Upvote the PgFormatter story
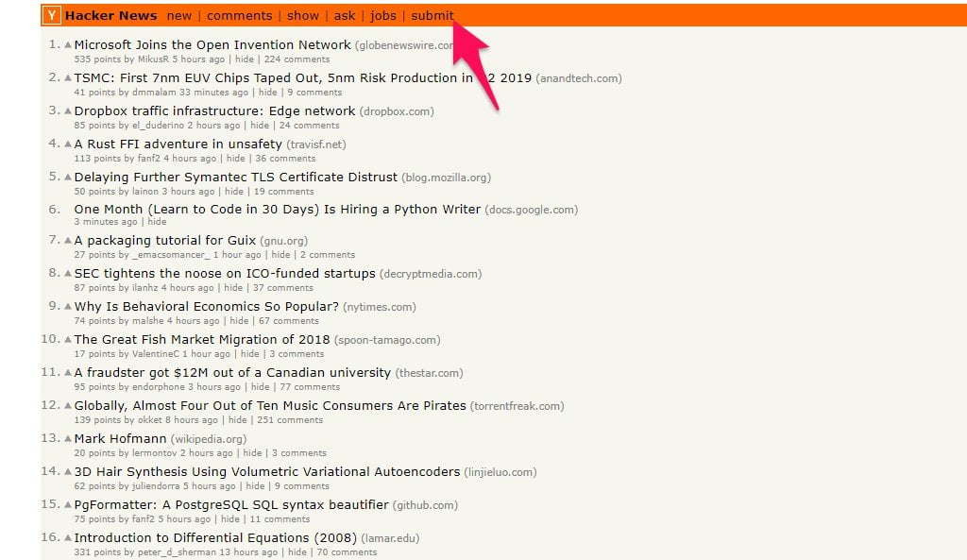The width and height of the screenshot is (967, 560). coord(68,504)
